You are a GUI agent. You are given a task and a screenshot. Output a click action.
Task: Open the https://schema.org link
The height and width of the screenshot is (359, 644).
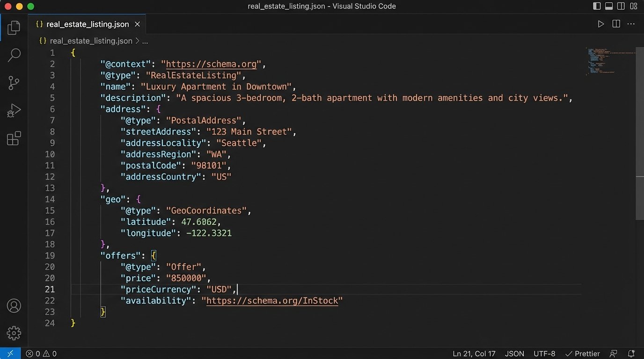[211, 64]
